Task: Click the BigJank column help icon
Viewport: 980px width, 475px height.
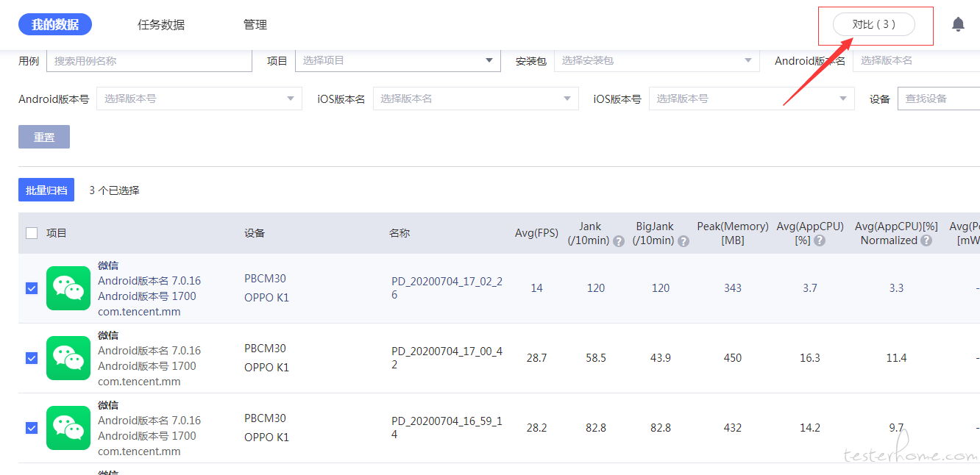Action: click(683, 241)
